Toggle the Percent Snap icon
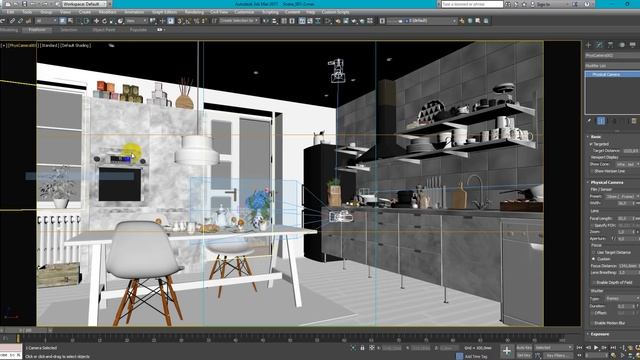The image size is (640, 360). [x=196, y=21]
